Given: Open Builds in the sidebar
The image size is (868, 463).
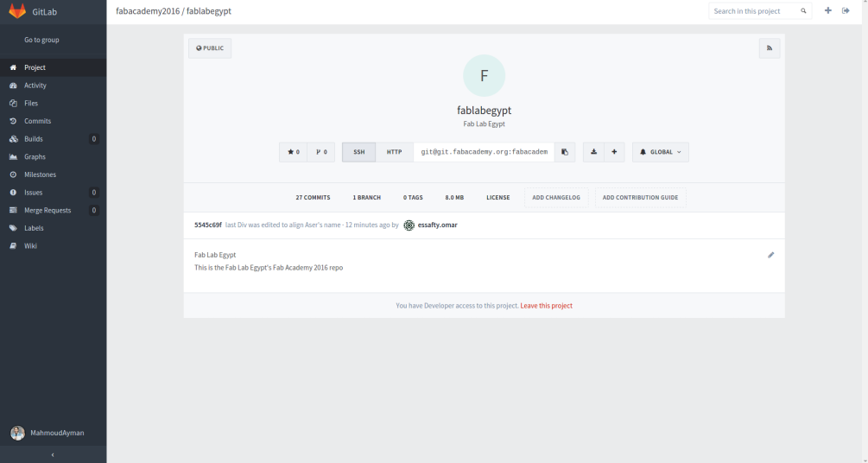Looking at the screenshot, I should pyautogui.click(x=54, y=139).
